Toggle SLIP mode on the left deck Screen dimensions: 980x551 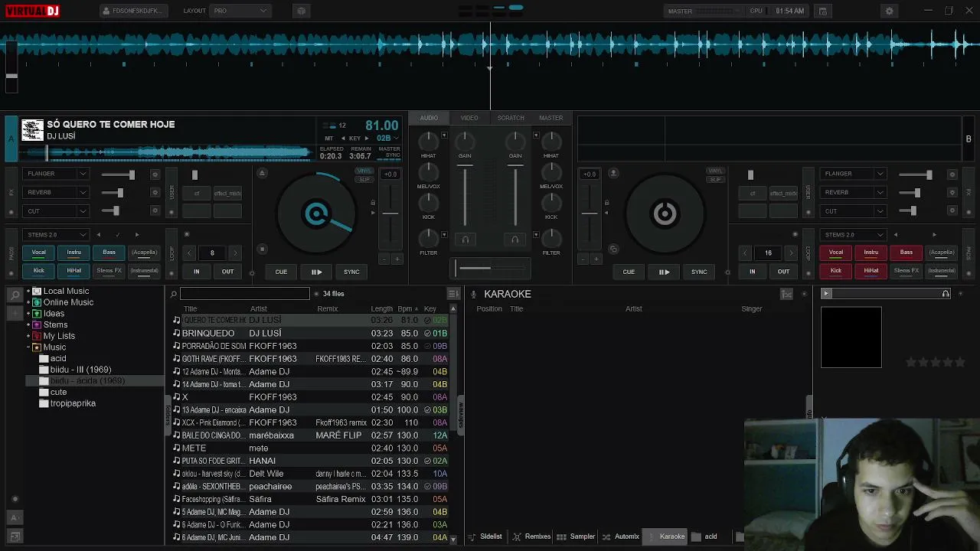[x=364, y=180]
